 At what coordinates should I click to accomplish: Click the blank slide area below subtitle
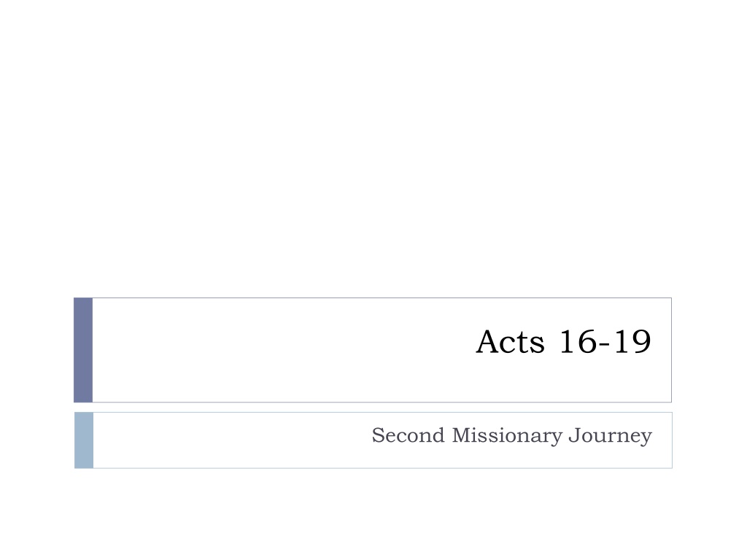(x=373, y=514)
